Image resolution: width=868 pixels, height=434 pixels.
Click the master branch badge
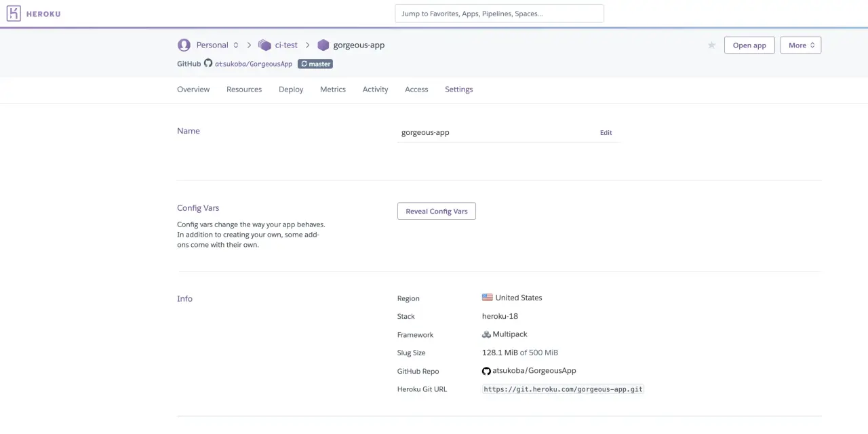(x=315, y=64)
